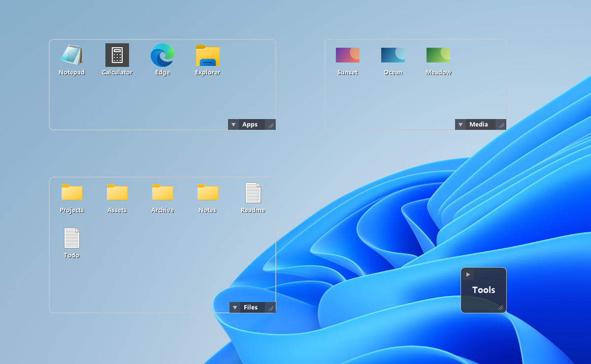Select the Sunset wallpaper thumbnail
Viewport: 591px width, 364px height.
pos(348,55)
